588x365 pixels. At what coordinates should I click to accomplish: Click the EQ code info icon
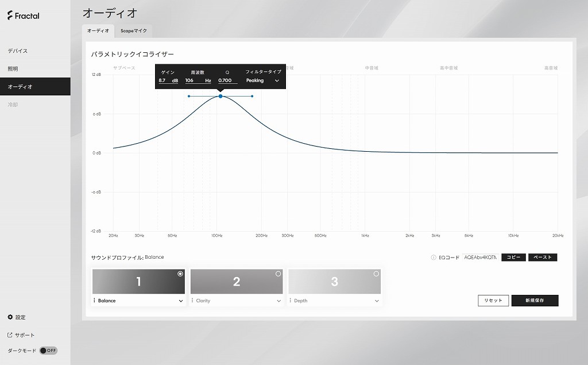(x=434, y=258)
